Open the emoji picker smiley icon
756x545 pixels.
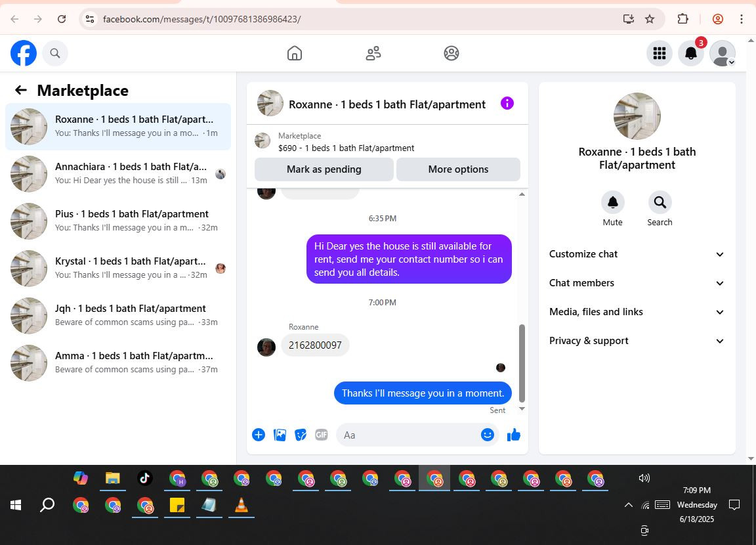(488, 435)
